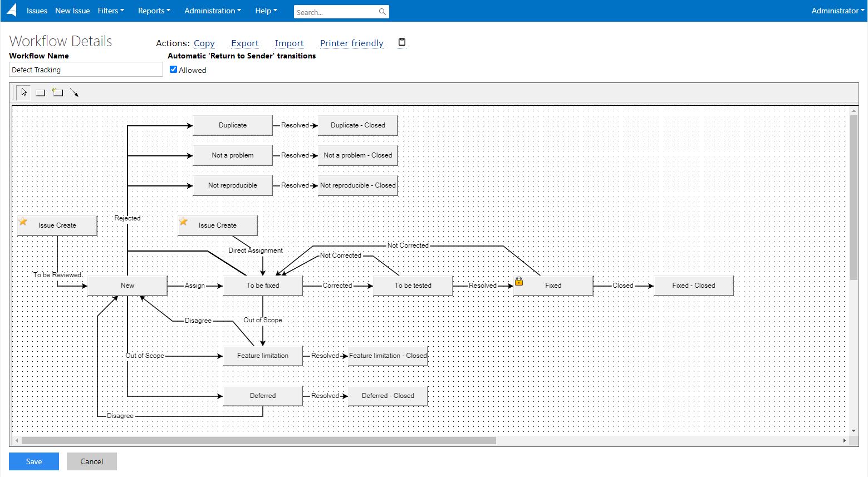Image resolution: width=868 pixels, height=477 pixels.
Task: Select New Issue from the menu bar
Action: [72, 10]
